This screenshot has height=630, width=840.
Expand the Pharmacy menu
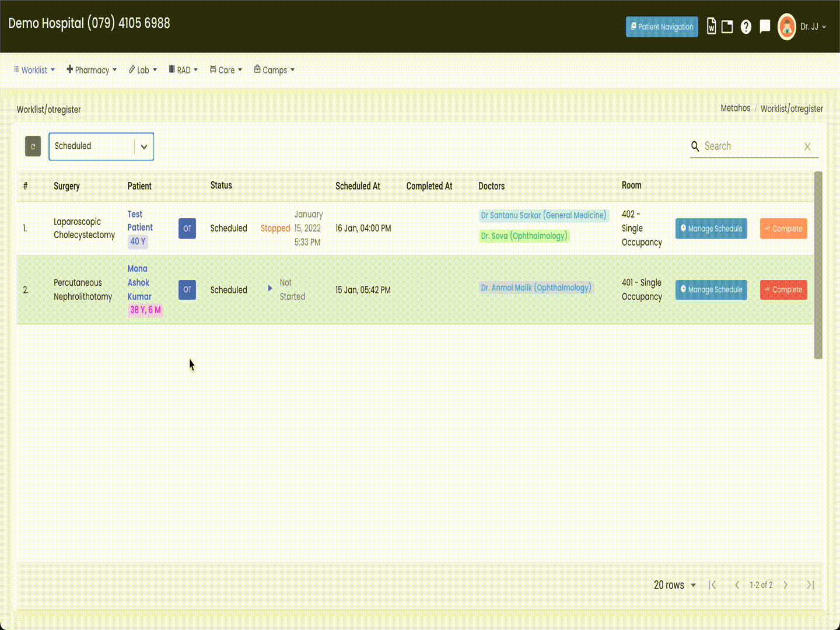point(92,70)
